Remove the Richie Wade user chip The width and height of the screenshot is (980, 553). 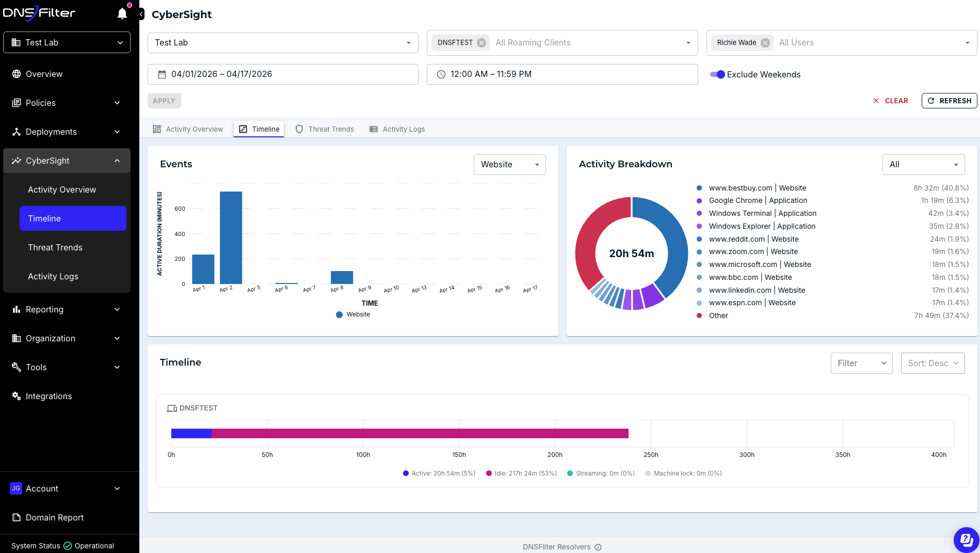point(765,43)
